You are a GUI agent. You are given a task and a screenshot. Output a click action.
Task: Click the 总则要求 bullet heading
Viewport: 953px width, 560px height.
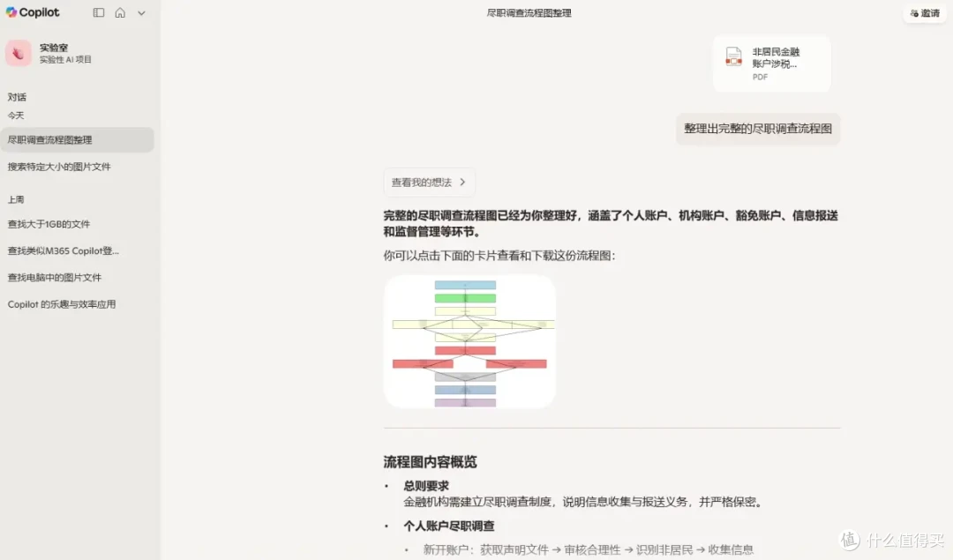tap(426, 486)
